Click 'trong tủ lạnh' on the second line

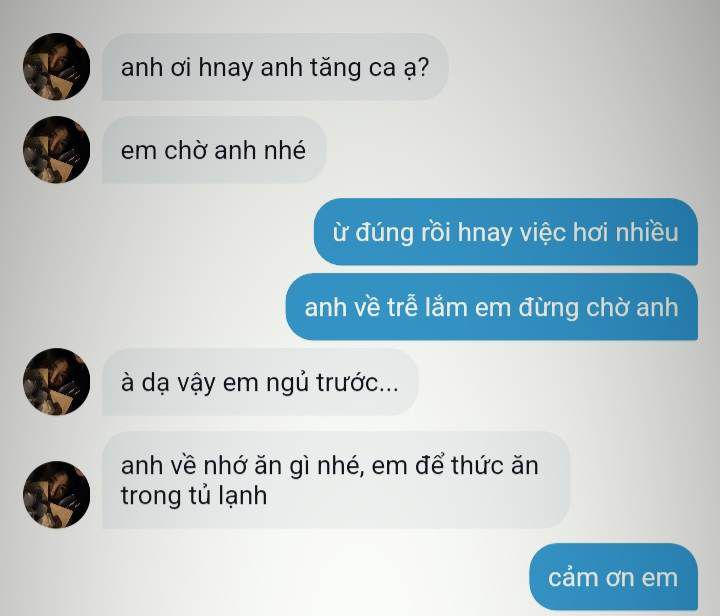click(x=194, y=496)
